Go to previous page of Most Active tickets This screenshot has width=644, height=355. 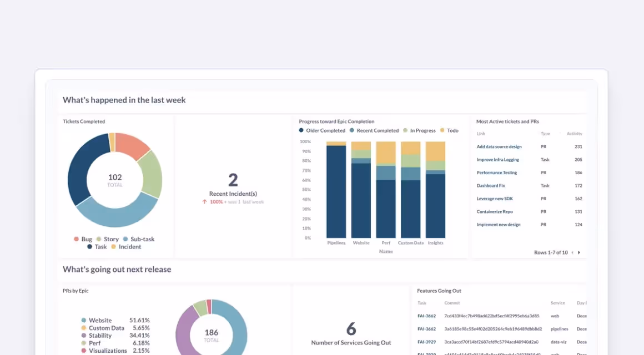point(572,253)
